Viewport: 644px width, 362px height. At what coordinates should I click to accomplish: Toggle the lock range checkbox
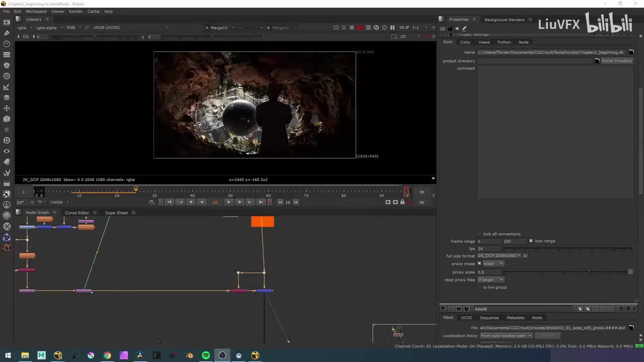pyautogui.click(x=531, y=241)
